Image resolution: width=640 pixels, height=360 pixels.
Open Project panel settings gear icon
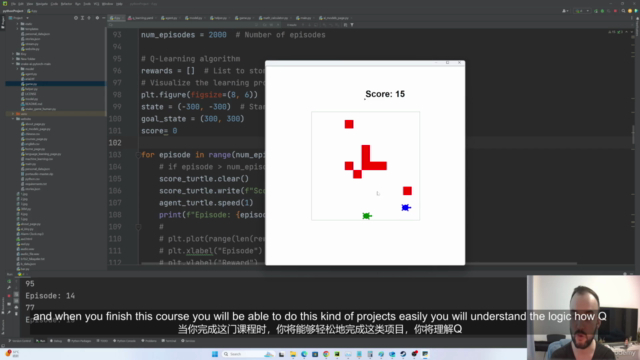[97, 18]
